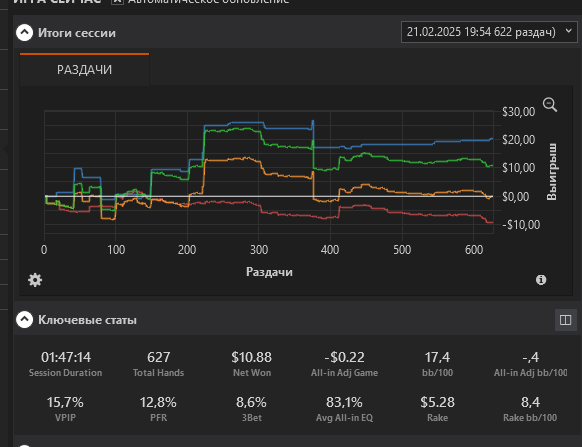Select the All-in Adj Game value -$0.22
This screenshot has height=447, width=582.
[344, 357]
